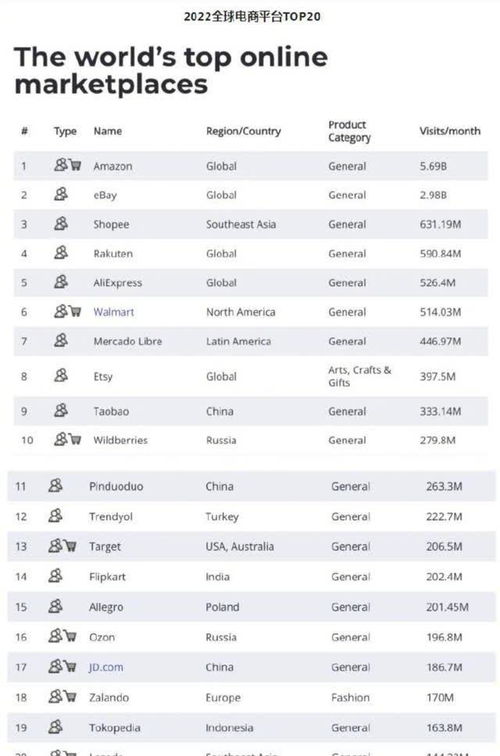This screenshot has height=756, width=500.
Task: Select the Taobao marketplace name
Action: 111,411
